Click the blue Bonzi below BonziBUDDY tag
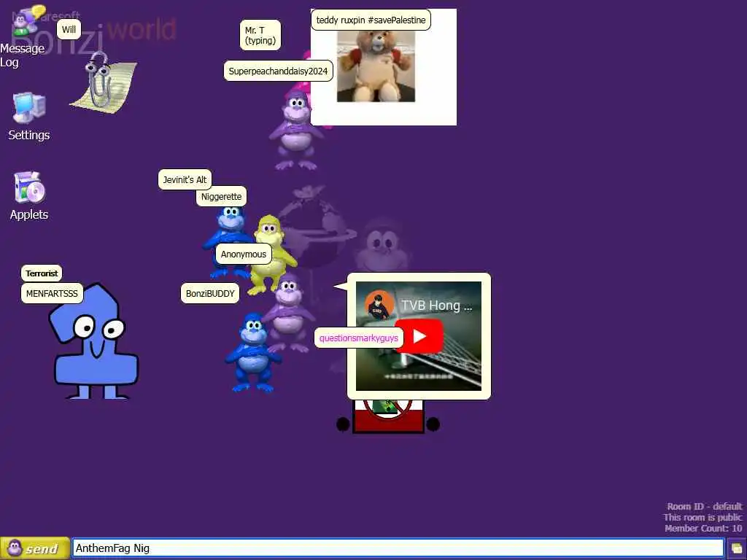Viewport: 747px width, 560px height. (x=252, y=352)
